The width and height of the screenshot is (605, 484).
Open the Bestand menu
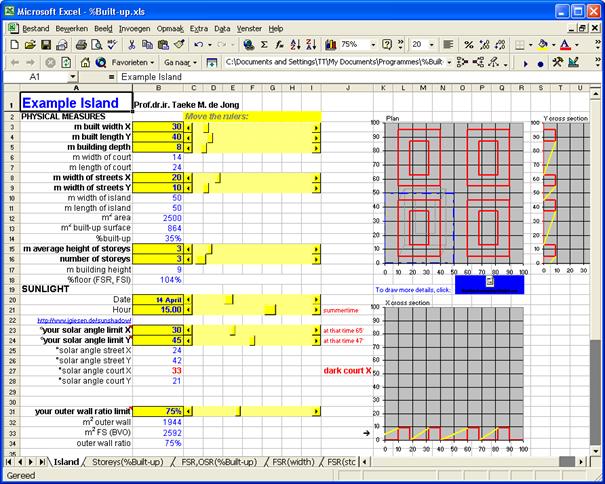click(36, 29)
